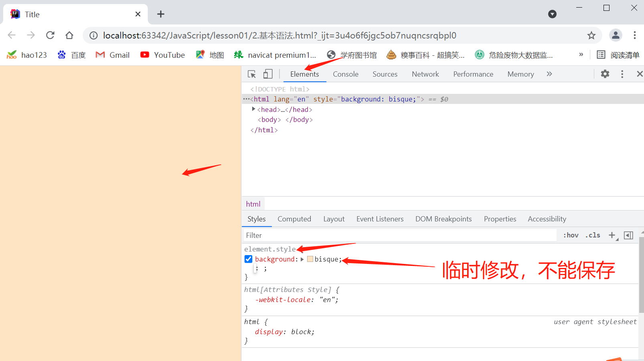Select the html element row
The height and width of the screenshot is (361, 644).
tap(443, 99)
